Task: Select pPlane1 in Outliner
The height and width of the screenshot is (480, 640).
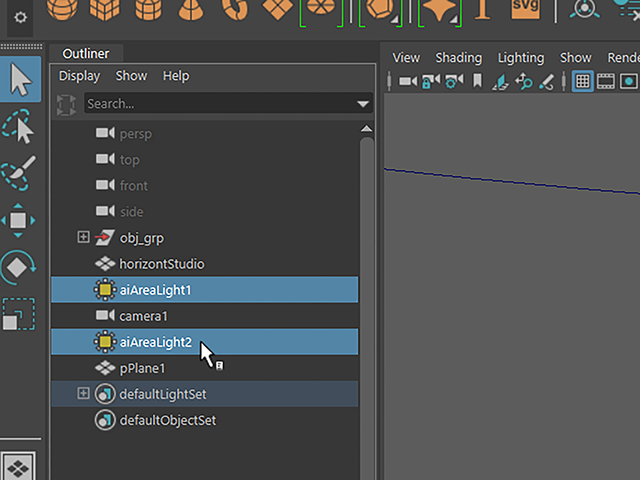Action: (204, 368)
